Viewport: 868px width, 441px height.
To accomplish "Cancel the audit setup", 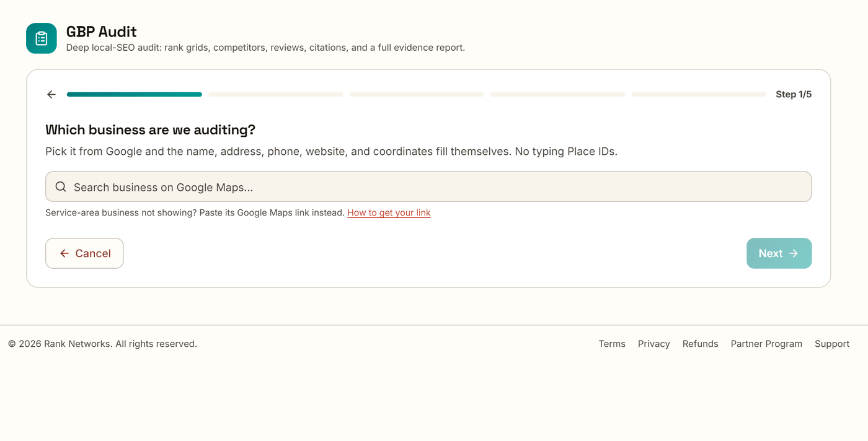I will tap(84, 253).
